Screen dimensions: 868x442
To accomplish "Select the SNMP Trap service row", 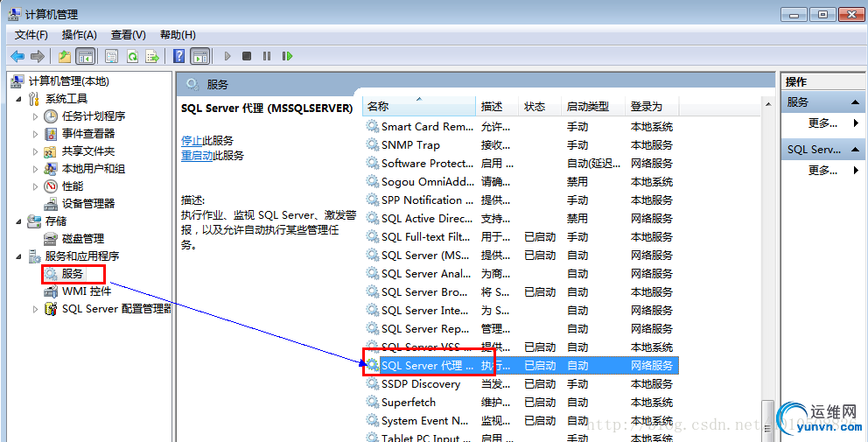I will pyautogui.click(x=521, y=145).
